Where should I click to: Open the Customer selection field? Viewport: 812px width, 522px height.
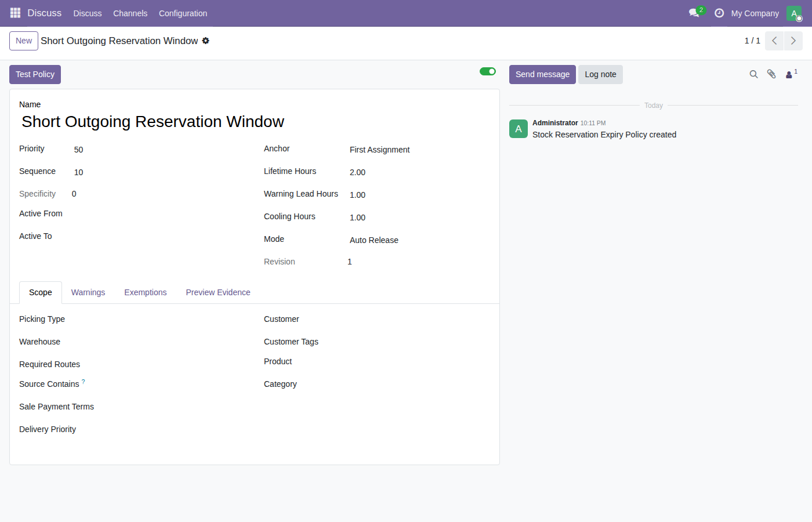coord(409,320)
